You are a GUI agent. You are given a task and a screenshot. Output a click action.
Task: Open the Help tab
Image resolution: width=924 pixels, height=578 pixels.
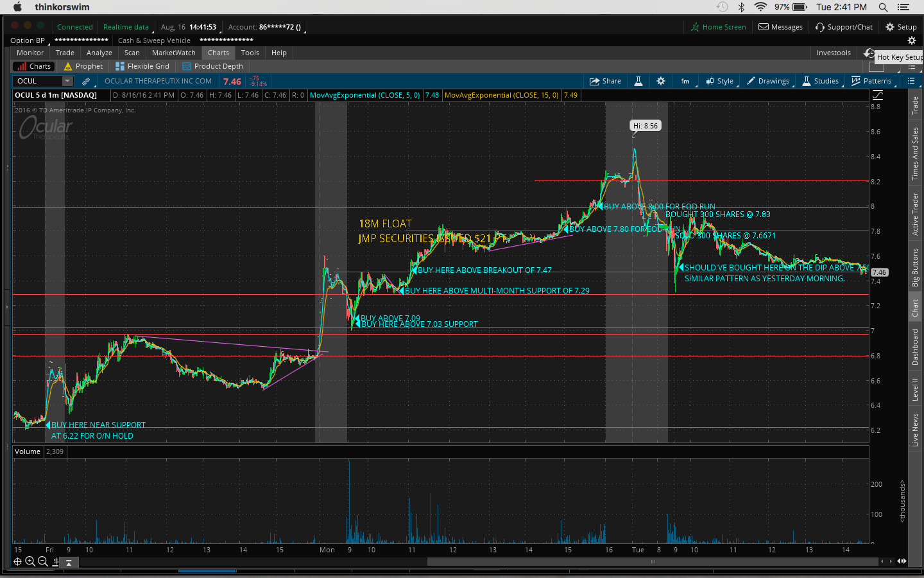[x=279, y=53]
